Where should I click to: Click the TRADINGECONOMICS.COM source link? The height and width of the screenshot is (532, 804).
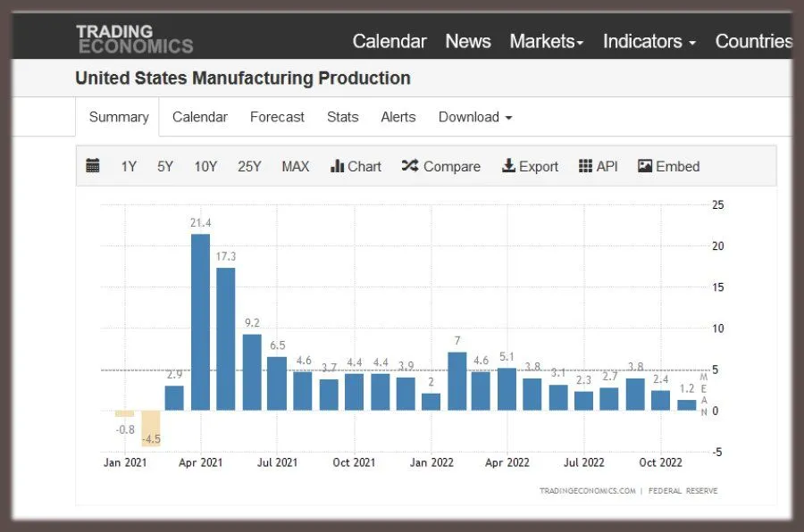[587, 491]
